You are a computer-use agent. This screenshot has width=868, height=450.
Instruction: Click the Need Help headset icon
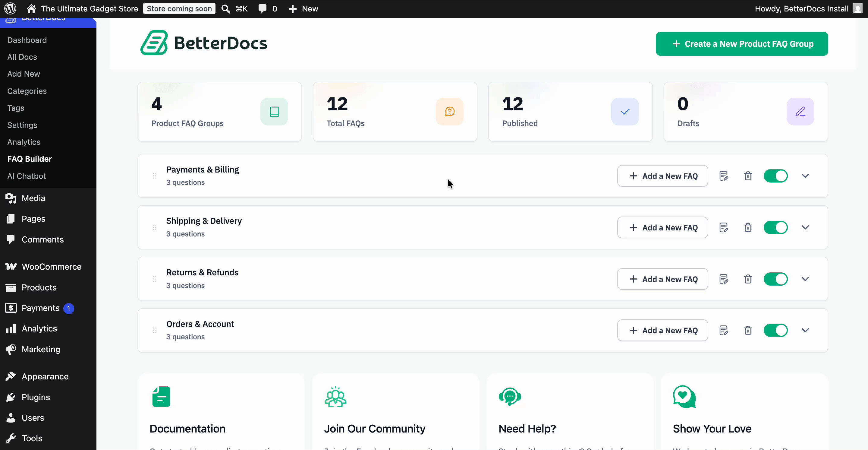tap(510, 397)
